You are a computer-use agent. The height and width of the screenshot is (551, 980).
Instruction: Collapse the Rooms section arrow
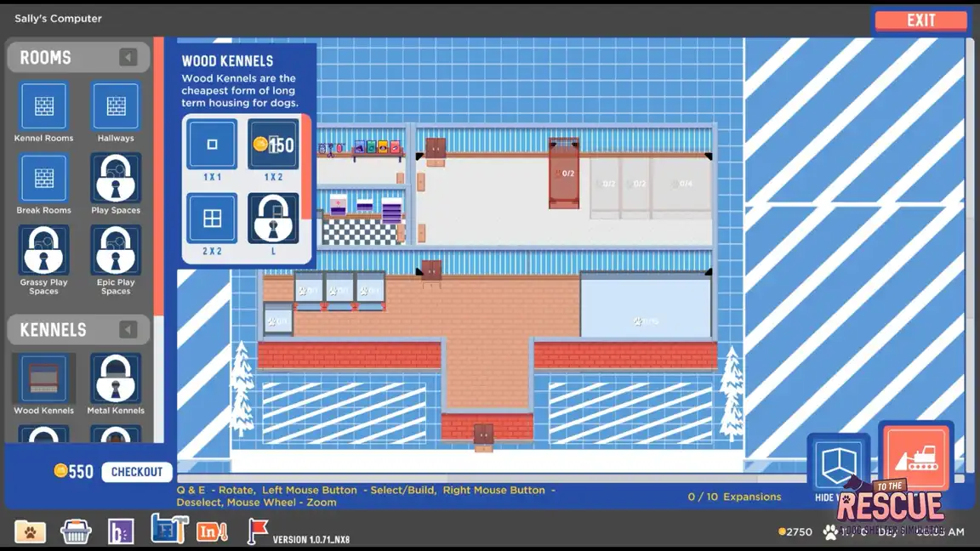[128, 58]
